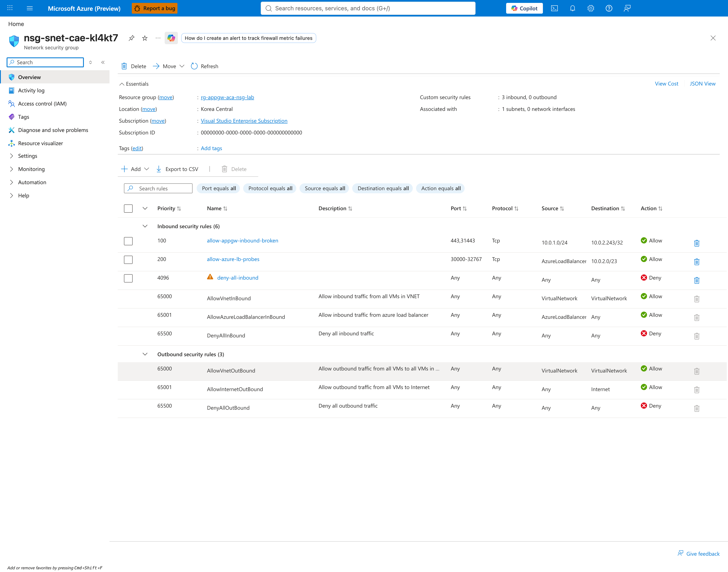Click the feedback icon in top bar
Image resolution: width=728 pixels, height=572 pixels.
(627, 8)
